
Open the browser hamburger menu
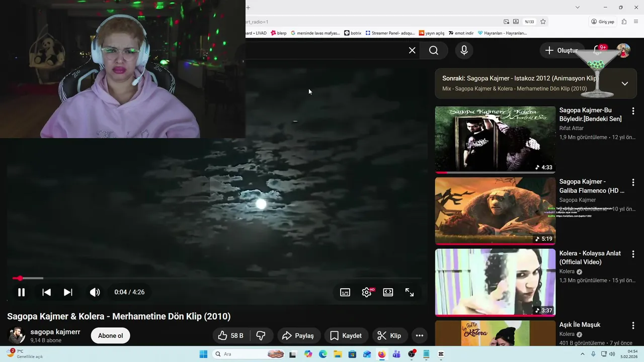click(x=636, y=22)
